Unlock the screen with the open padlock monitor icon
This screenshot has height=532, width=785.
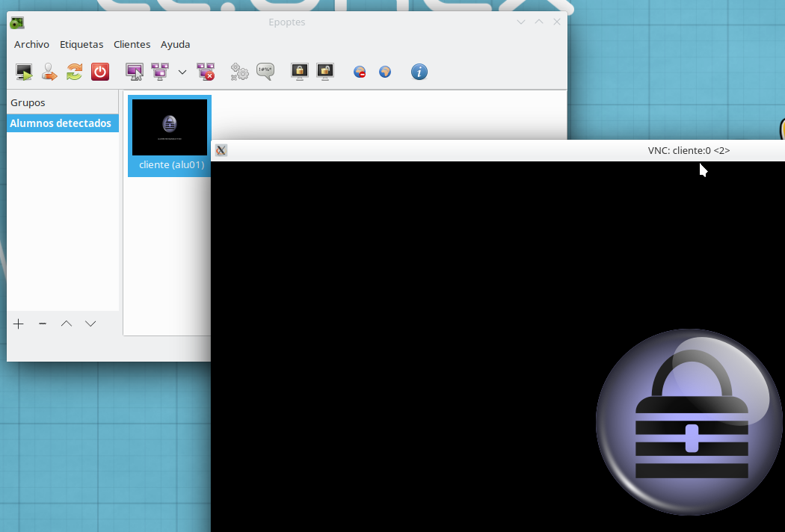(325, 72)
